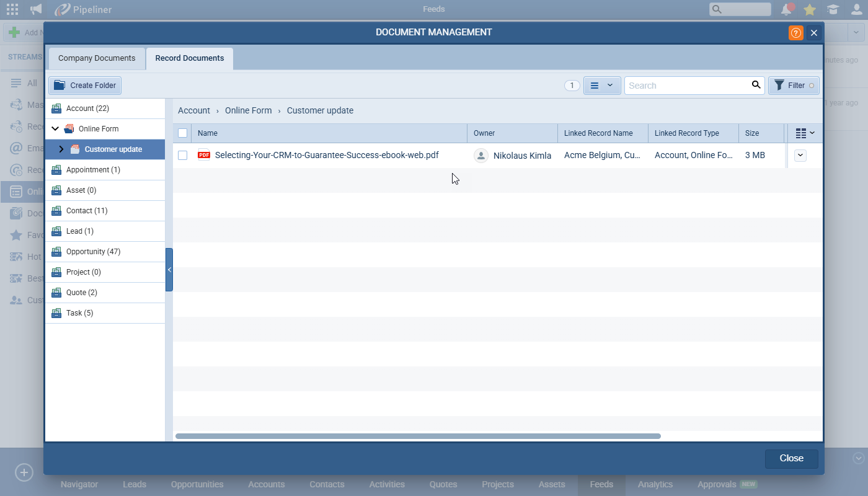868x496 pixels.
Task: Open the Opportunity (47) folder
Action: [x=93, y=252]
